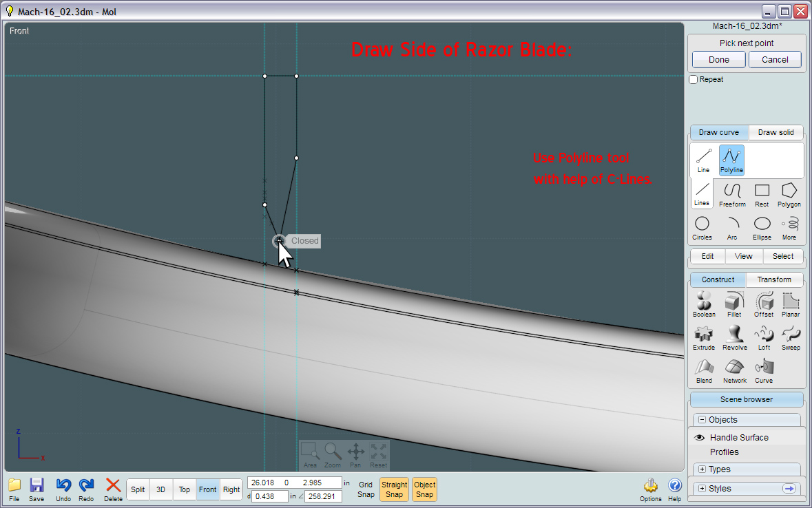The image size is (812, 508).
Task: Use the Loft tool
Action: click(x=764, y=337)
